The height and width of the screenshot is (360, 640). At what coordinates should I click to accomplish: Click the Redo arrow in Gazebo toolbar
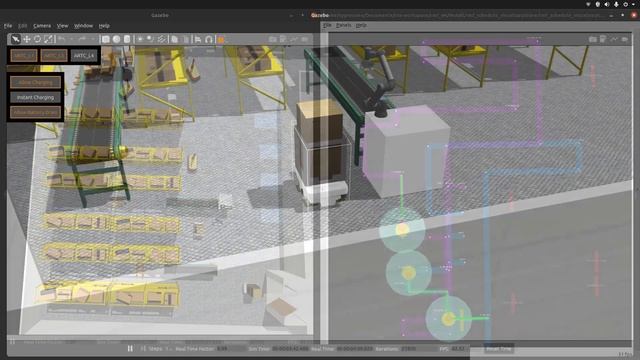point(82,39)
